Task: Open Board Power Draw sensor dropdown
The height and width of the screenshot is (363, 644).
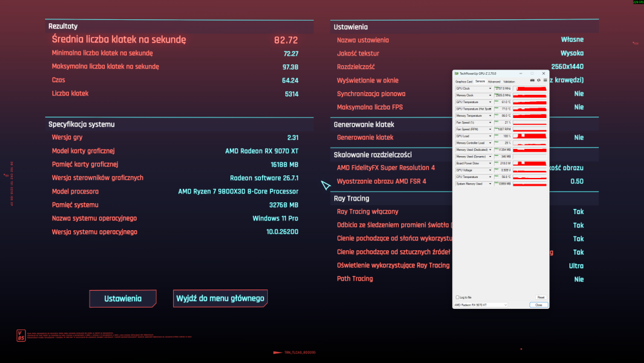Action: tap(490, 163)
